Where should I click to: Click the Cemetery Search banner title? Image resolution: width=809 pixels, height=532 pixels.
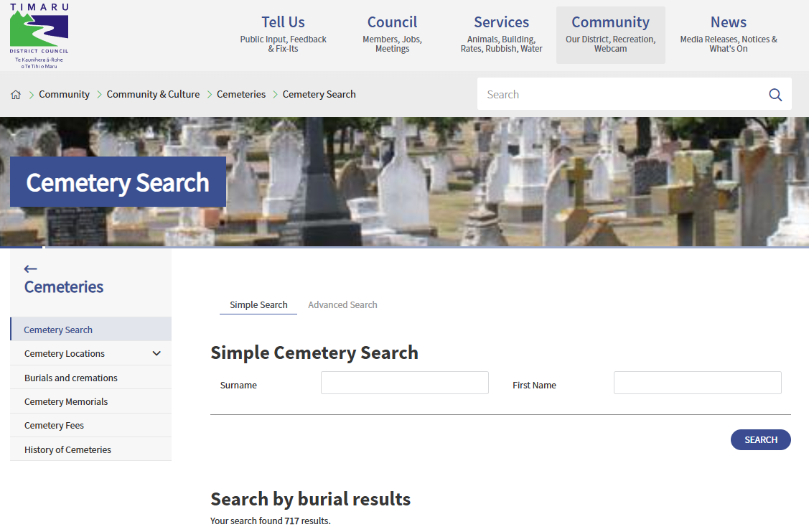point(118,182)
